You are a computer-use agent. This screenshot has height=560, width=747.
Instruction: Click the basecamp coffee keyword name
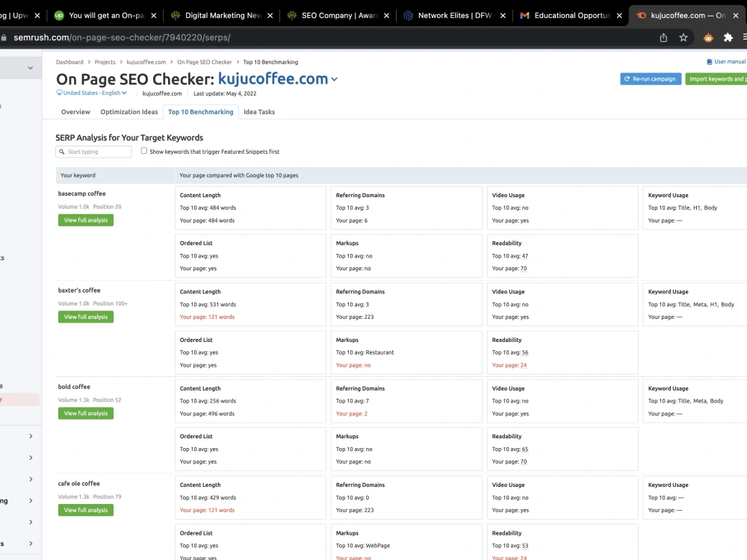82,194
